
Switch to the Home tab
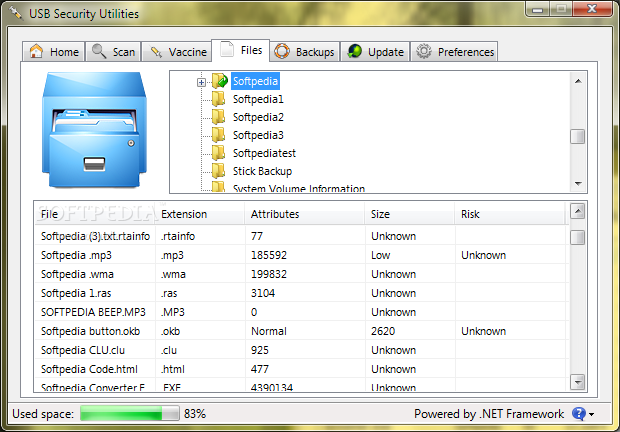tap(53, 51)
